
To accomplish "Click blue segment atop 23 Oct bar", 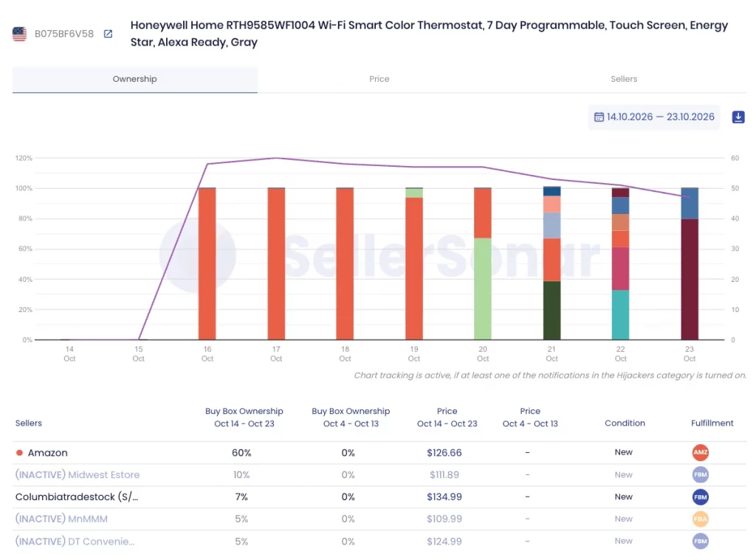I will (690, 204).
